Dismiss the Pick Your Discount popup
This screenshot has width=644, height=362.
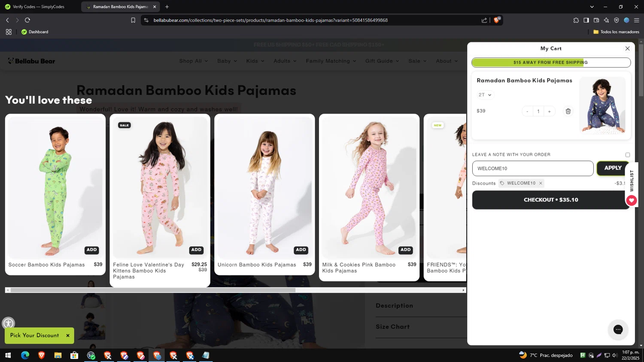68,335
